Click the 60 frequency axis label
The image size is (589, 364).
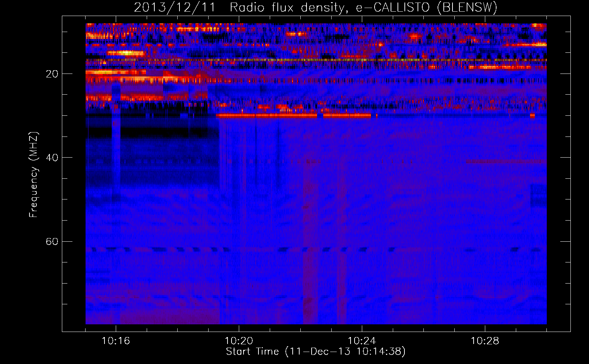pos(52,241)
